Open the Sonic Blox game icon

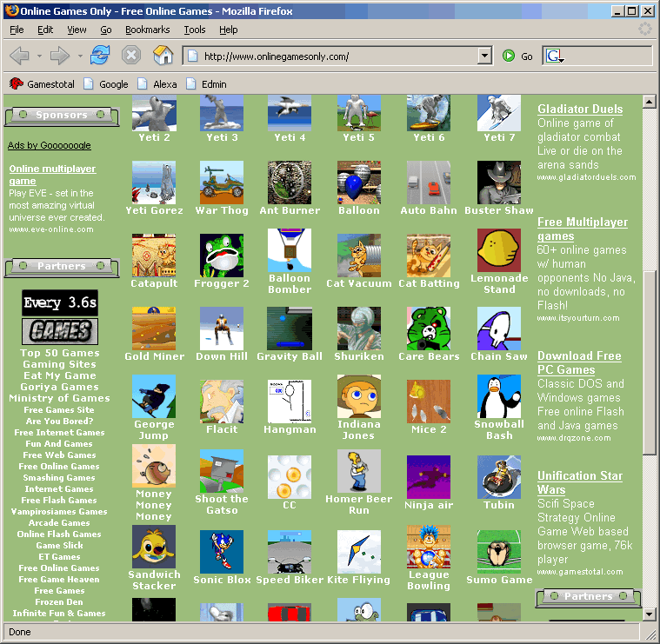click(x=222, y=551)
